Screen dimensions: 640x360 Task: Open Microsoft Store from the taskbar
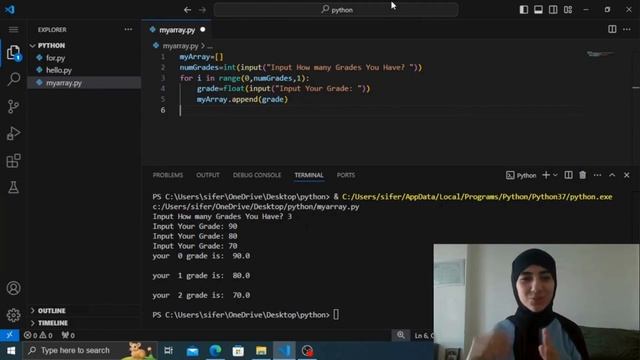coord(238,351)
